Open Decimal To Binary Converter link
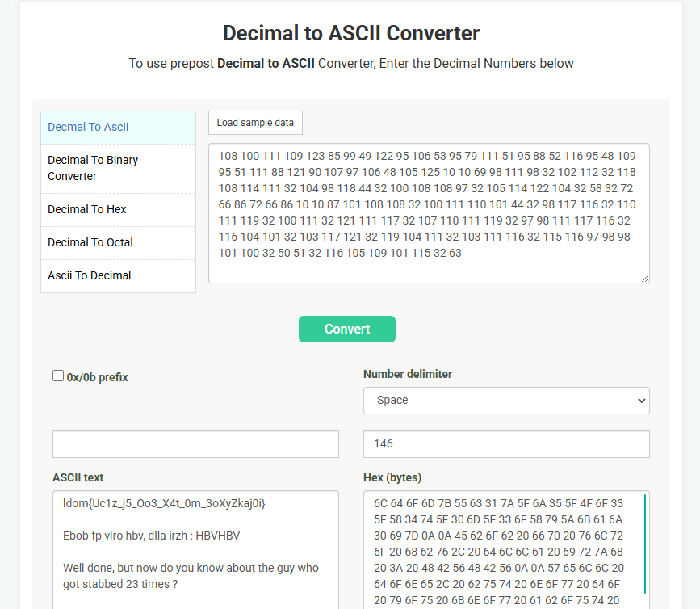The image size is (700, 609). [x=119, y=168]
